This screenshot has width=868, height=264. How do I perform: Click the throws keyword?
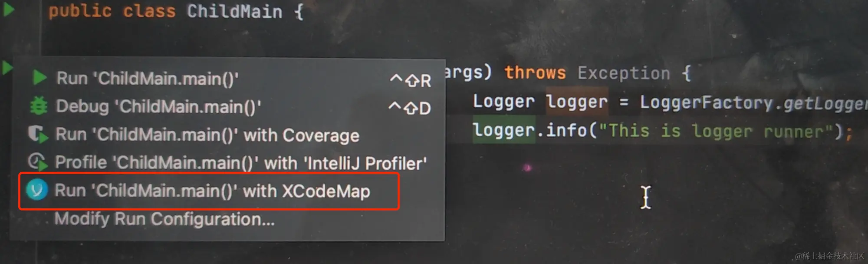535,73
